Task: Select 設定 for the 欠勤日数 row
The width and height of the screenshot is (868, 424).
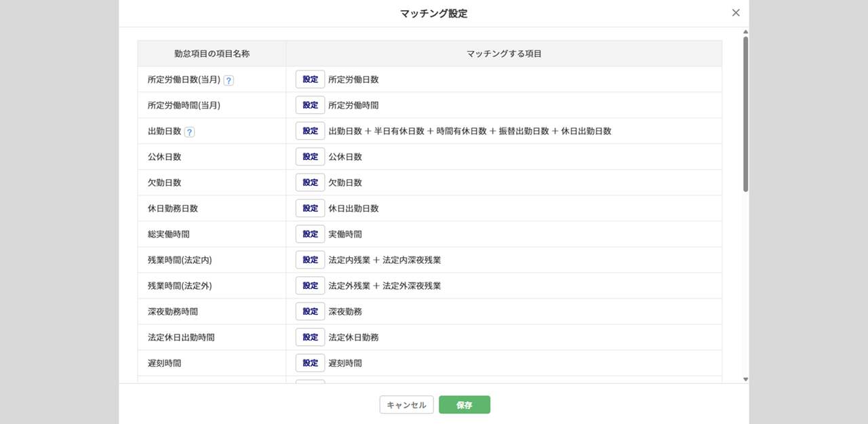Action: (310, 182)
